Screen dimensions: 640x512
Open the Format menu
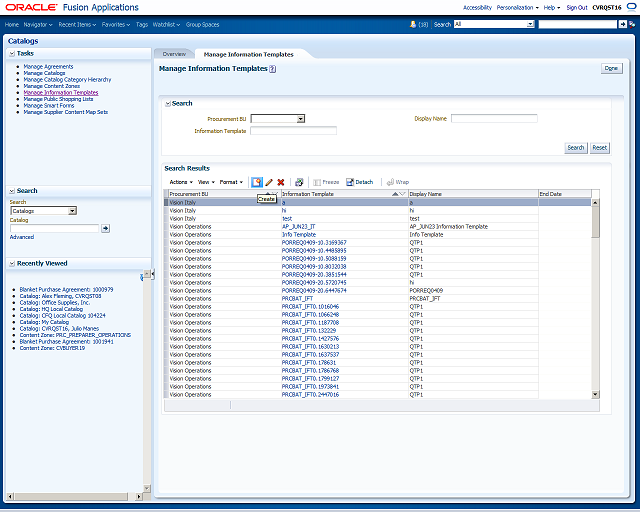point(231,182)
